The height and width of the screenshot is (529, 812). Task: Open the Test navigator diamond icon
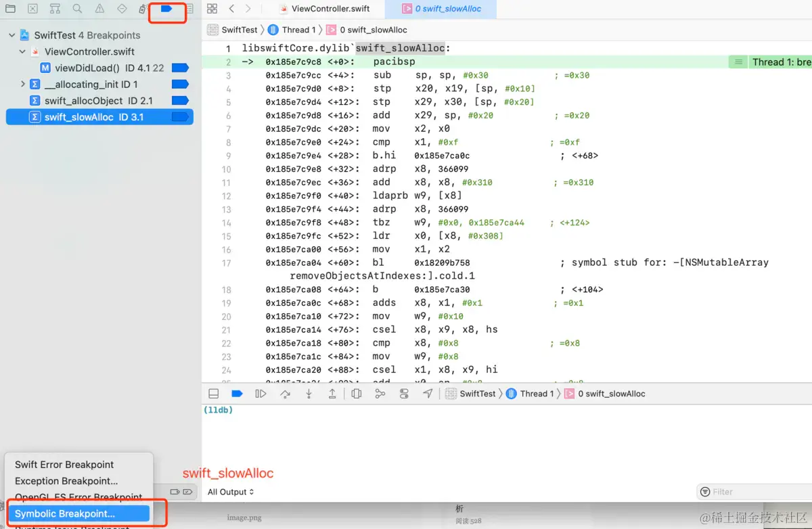pyautogui.click(x=122, y=9)
